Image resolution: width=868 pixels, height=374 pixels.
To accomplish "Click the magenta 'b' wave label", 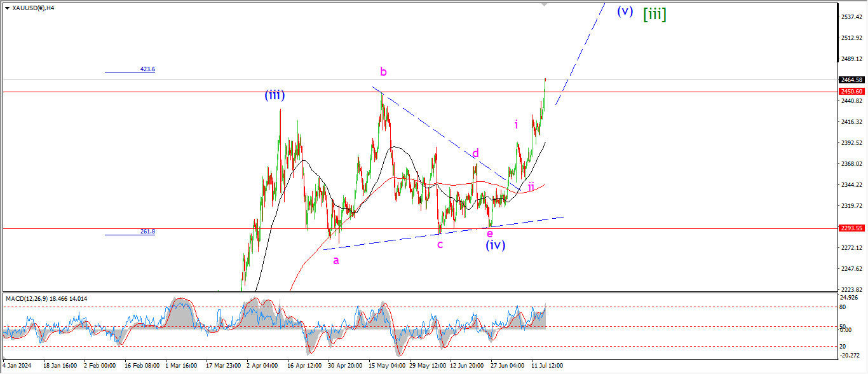I will [x=383, y=71].
